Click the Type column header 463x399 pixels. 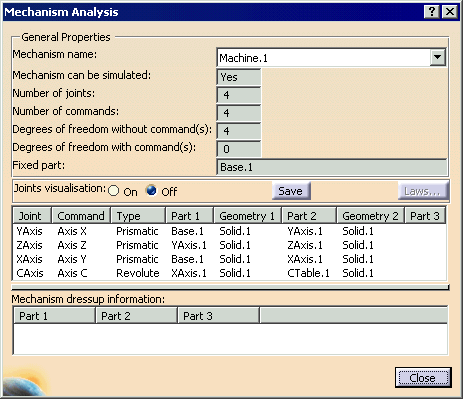point(138,216)
